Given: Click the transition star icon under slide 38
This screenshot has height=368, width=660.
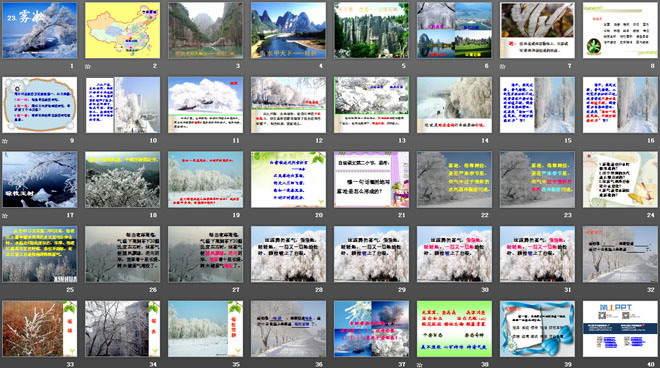Looking at the screenshot, I should [420, 365].
